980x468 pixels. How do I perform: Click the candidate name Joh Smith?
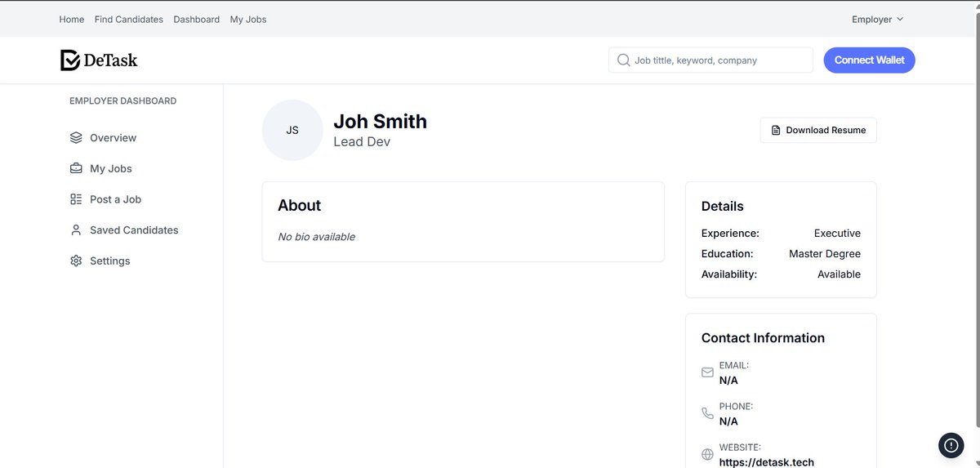click(x=380, y=121)
